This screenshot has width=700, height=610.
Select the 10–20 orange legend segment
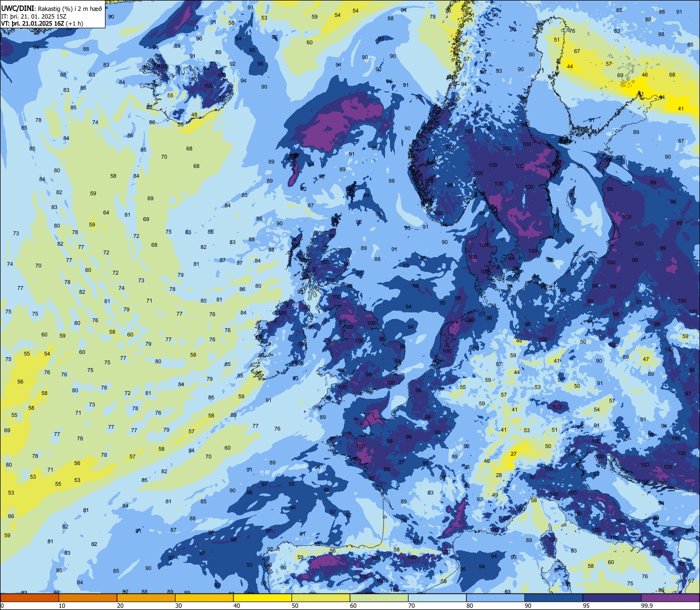coord(88,597)
